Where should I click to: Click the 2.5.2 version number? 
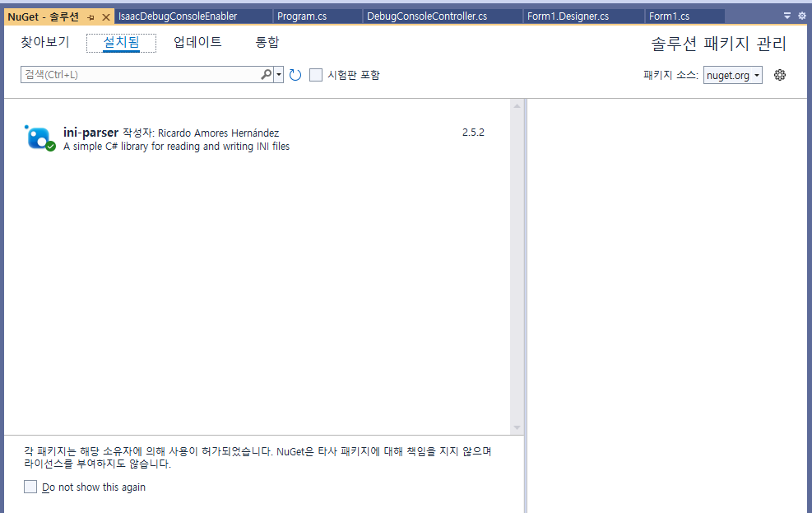[x=473, y=132]
